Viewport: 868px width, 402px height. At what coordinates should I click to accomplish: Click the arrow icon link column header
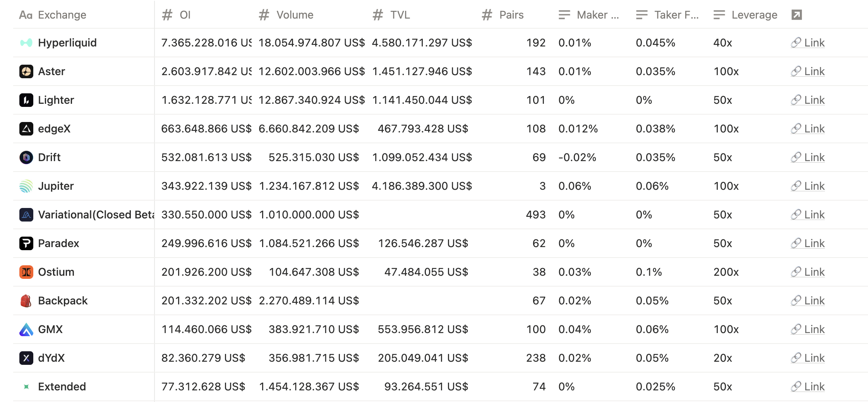796,15
